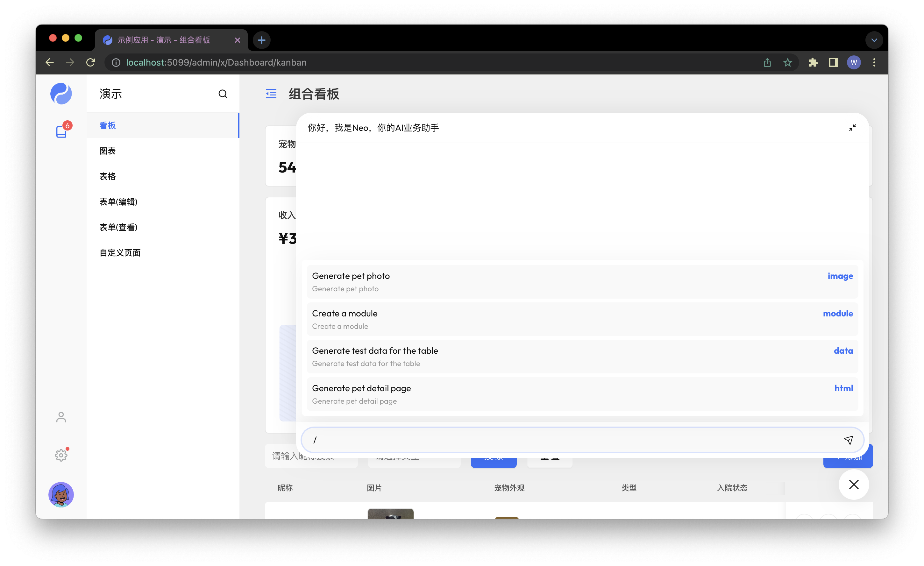924x566 pixels.
Task: Choose Generate pet detail page command
Action: [582, 394]
